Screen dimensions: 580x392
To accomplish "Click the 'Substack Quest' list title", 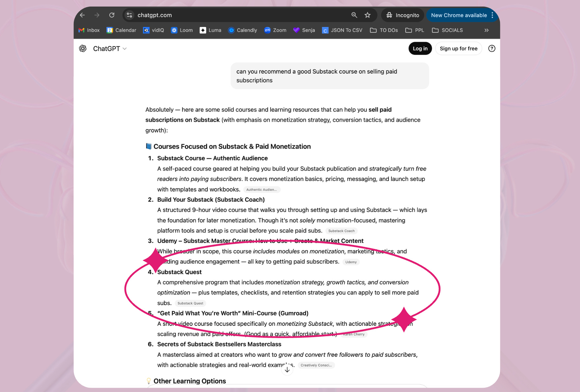I will (x=179, y=272).
